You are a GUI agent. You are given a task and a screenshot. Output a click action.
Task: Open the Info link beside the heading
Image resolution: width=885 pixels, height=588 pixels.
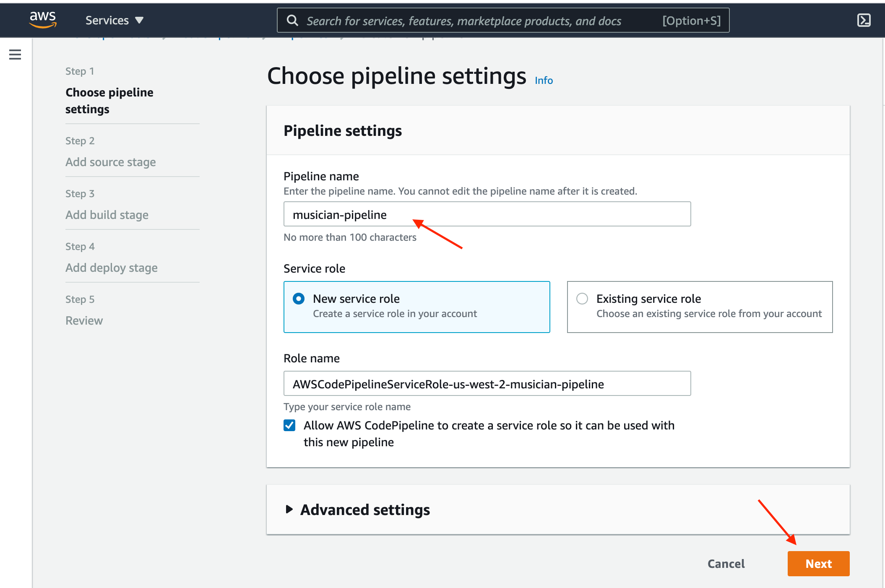(x=544, y=80)
